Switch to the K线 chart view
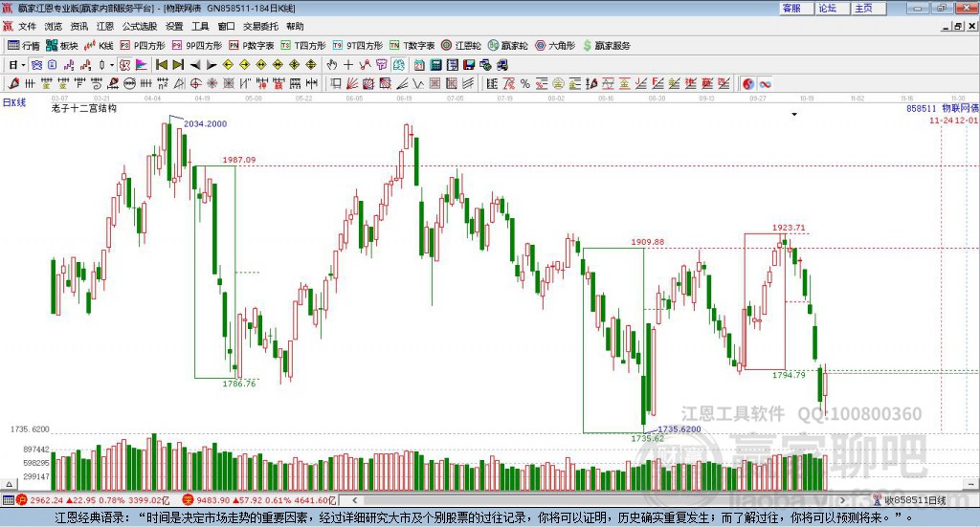This screenshot has height=527, width=980. (99, 46)
